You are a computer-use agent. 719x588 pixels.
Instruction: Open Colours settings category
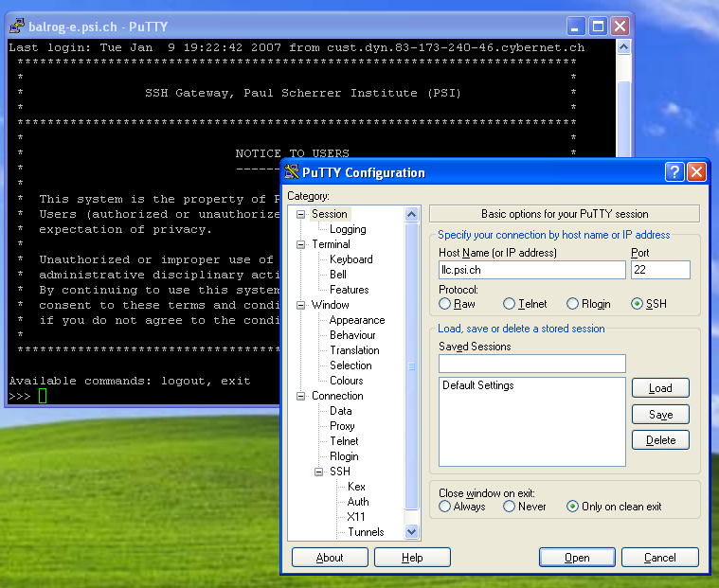tap(346, 381)
